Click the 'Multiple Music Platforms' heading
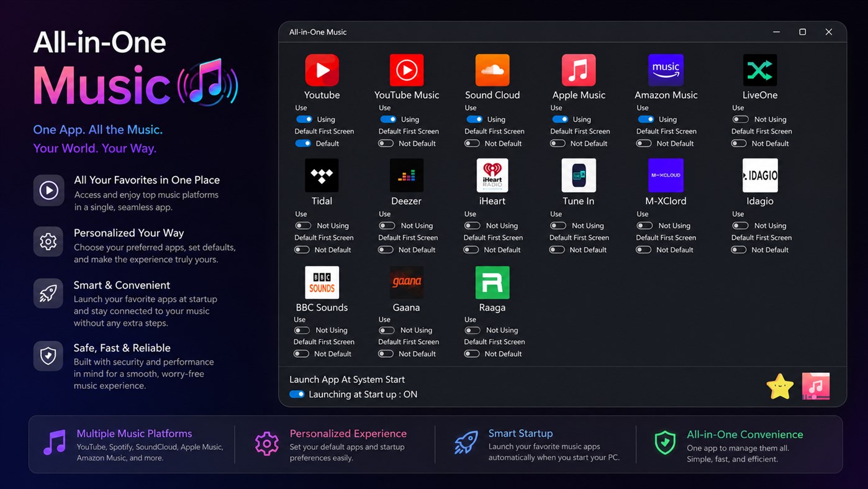The width and height of the screenshot is (868, 489). [x=134, y=434]
